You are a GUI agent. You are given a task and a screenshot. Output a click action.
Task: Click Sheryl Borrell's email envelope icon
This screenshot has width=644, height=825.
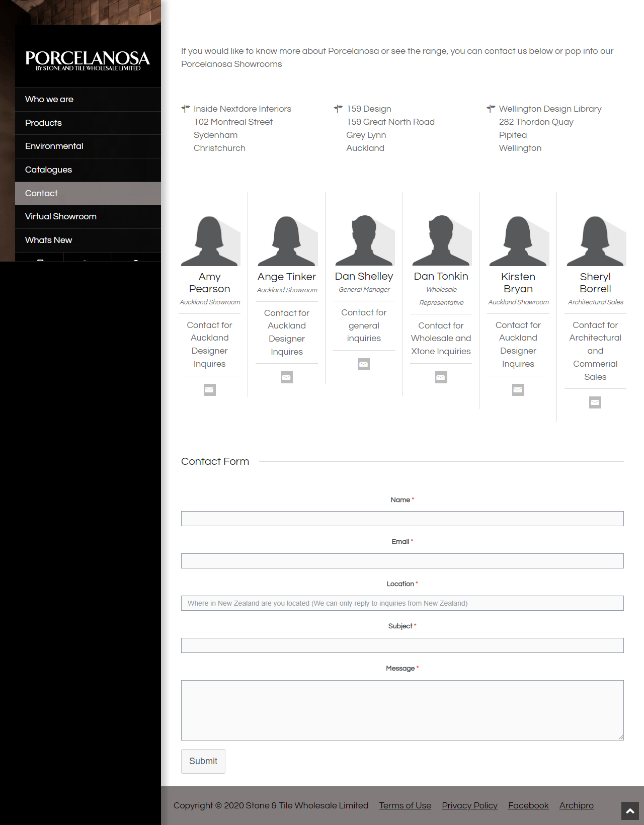tap(595, 402)
